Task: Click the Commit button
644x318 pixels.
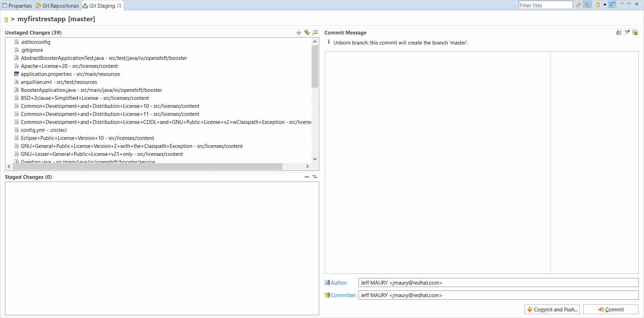Action: [611, 309]
